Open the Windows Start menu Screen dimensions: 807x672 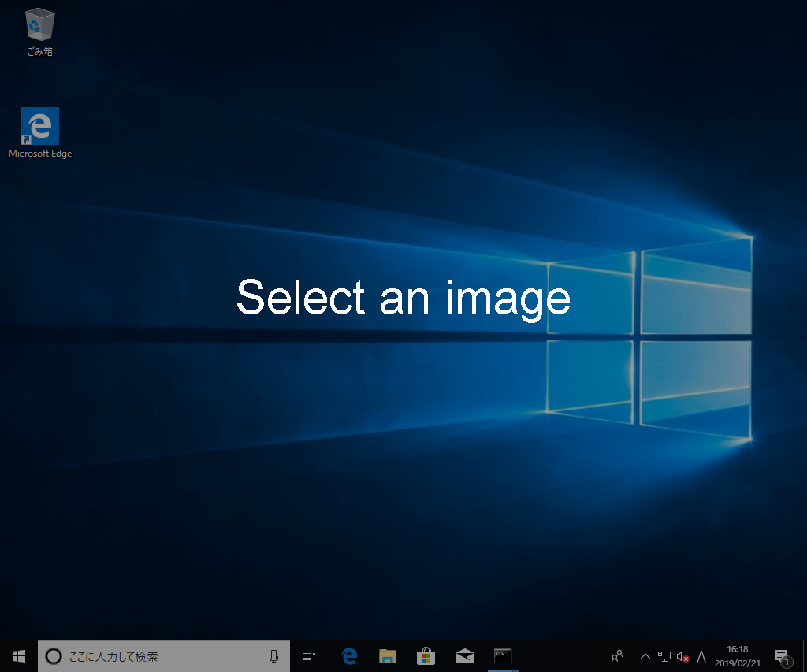pyautogui.click(x=19, y=656)
